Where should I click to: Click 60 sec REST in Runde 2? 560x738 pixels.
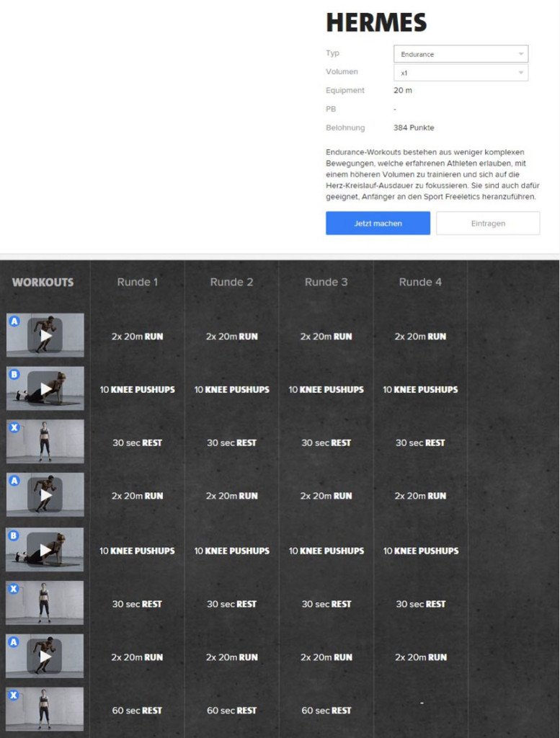(231, 710)
